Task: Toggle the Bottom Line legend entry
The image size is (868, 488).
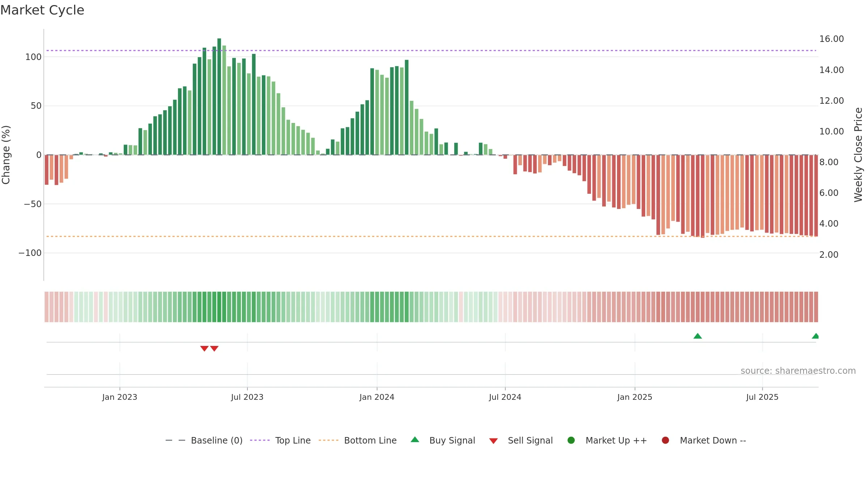Action: tap(358, 440)
